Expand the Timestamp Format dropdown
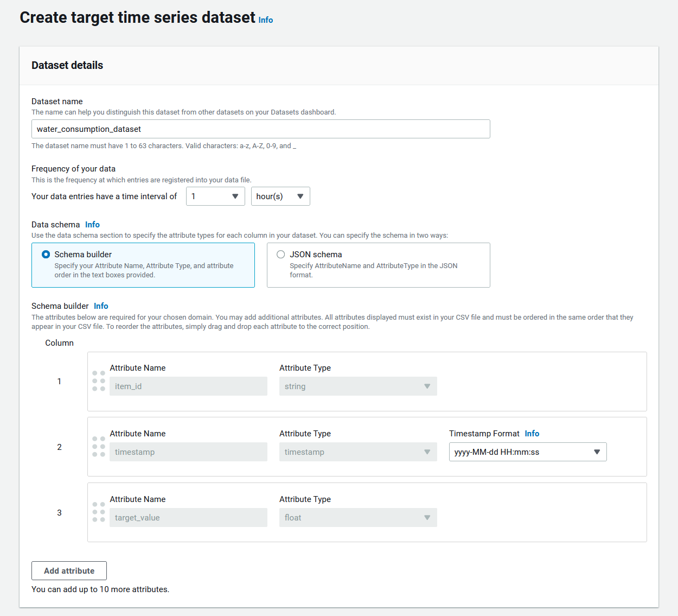Viewport: 678px width, 616px height. coord(527,452)
